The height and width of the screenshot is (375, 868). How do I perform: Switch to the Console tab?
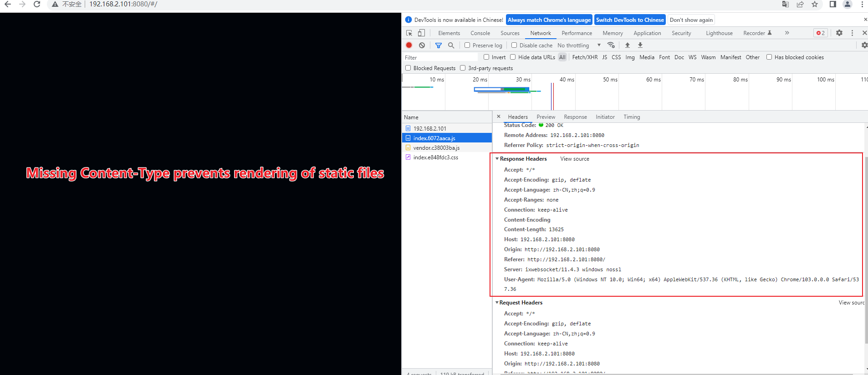(x=480, y=33)
